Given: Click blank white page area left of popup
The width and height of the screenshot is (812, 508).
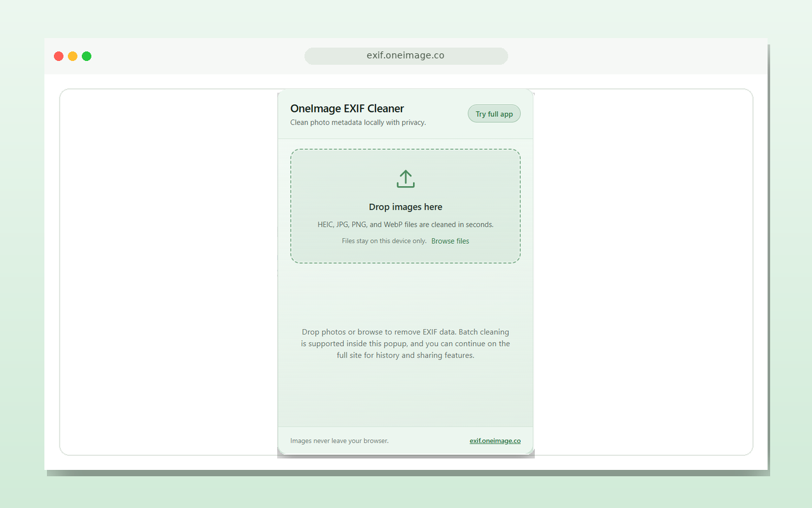Looking at the screenshot, I should 168,273.
